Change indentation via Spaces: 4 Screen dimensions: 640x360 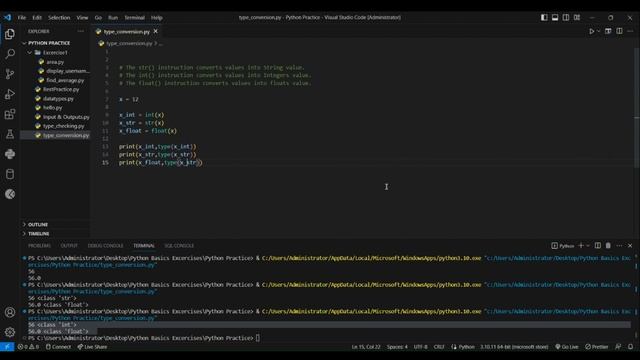point(397,347)
